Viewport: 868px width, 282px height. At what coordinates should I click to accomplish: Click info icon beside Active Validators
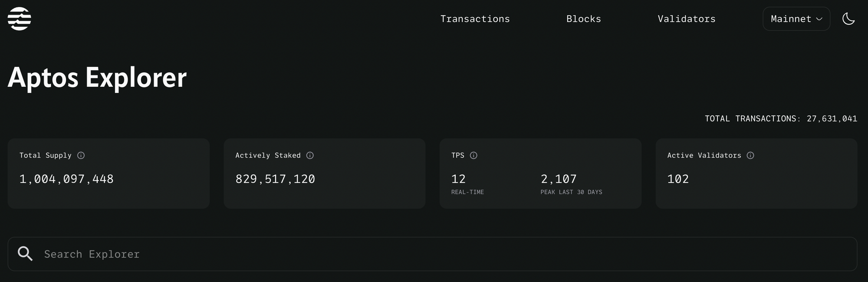(750, 155)
